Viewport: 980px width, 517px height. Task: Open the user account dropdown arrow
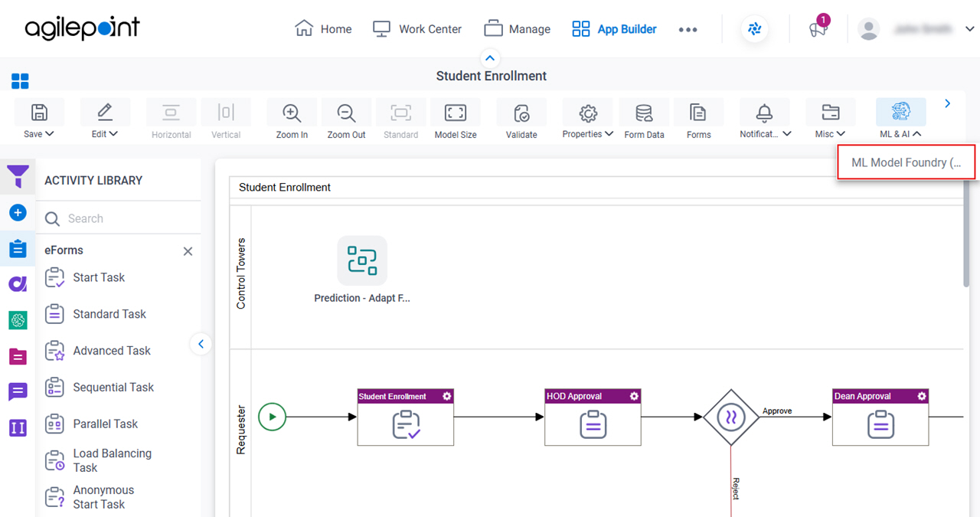[969, 29]
